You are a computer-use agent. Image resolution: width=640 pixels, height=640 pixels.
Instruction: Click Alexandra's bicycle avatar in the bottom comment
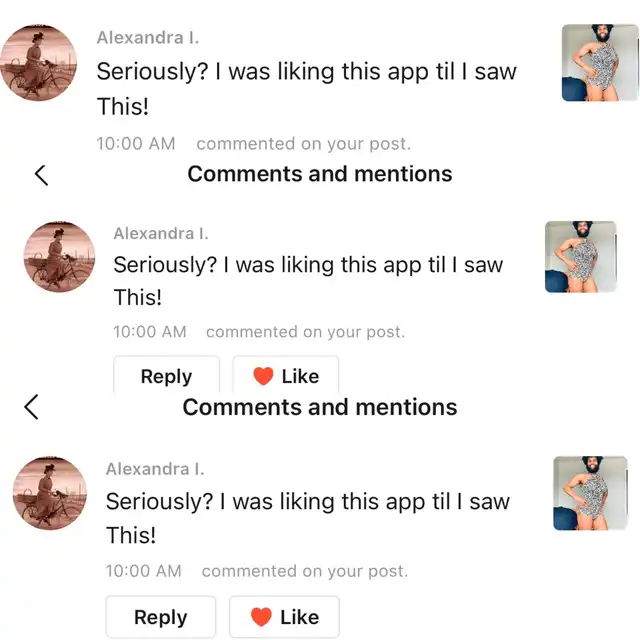pos(49,493)
